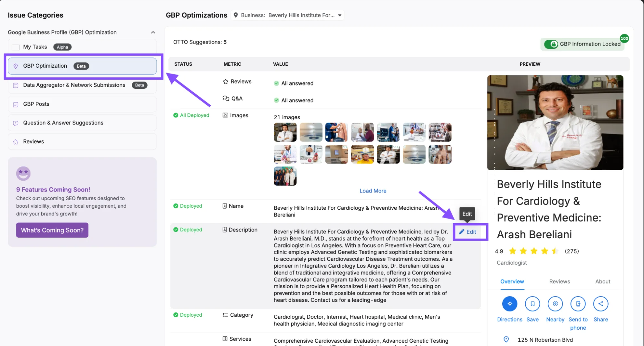
Task: Click Load More images link
Action: tap(373, 191)
